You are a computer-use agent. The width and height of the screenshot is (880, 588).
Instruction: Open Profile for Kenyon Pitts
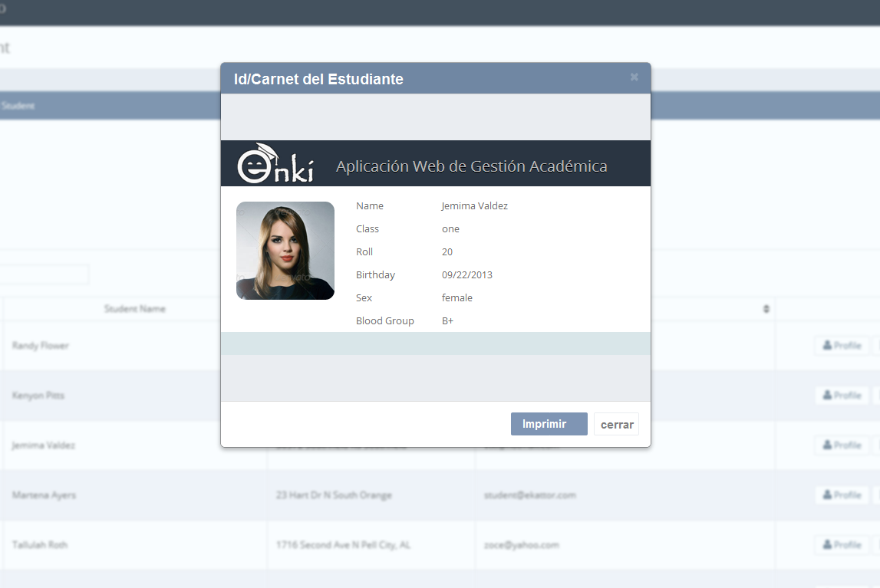[x=842, y=396]
